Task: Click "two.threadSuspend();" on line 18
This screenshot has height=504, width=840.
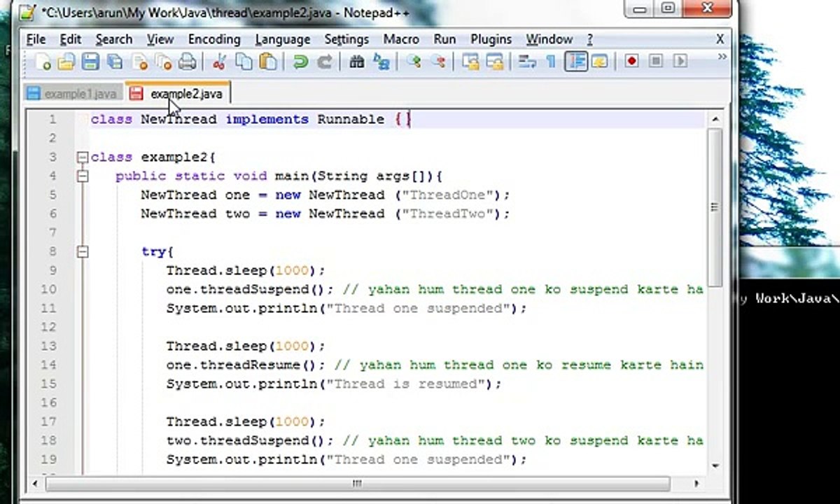Action: click(250, 441)
